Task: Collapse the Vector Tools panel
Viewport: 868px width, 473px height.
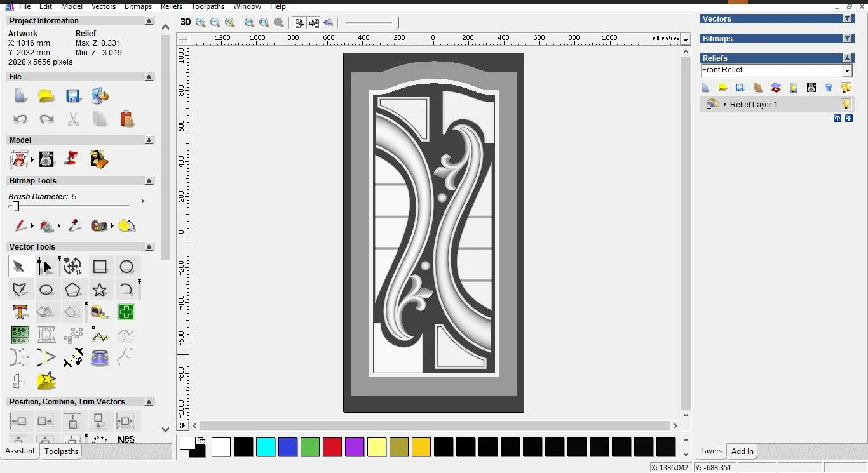Action: click(x=149, y=246)
